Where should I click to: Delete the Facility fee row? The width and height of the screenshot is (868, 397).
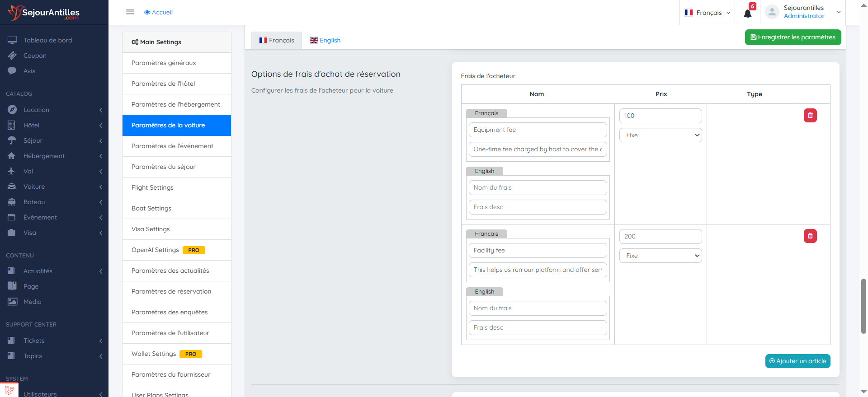(810, 236)
